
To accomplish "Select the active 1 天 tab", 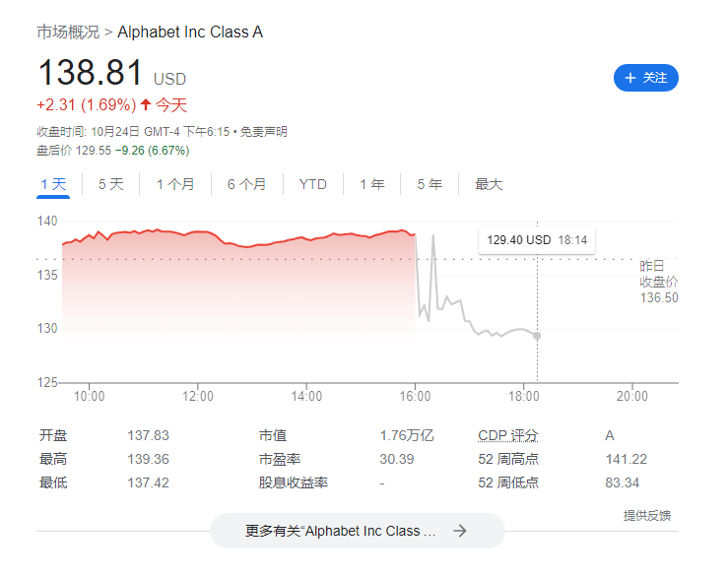I will [x=53, y=184].
